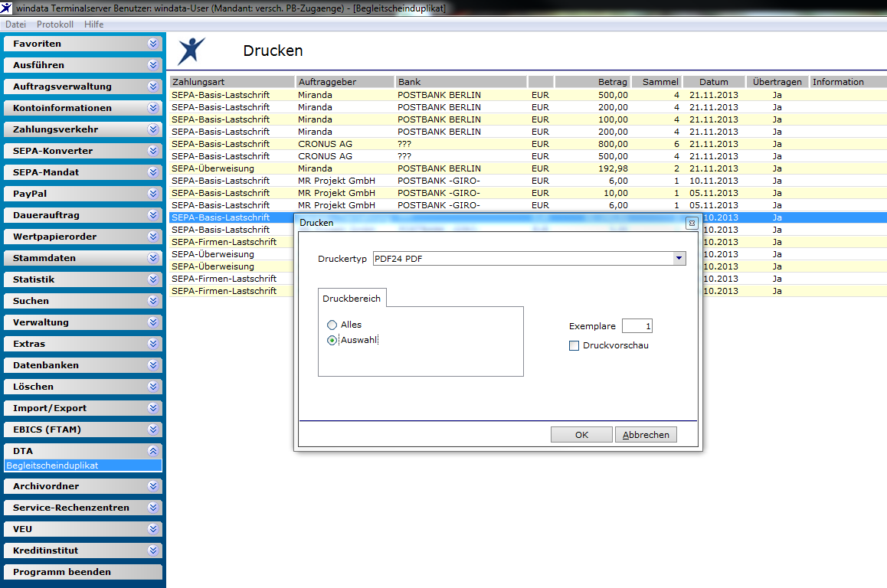
Task: Expand the Extras sidebar section
Action: (x=83, y=344)
